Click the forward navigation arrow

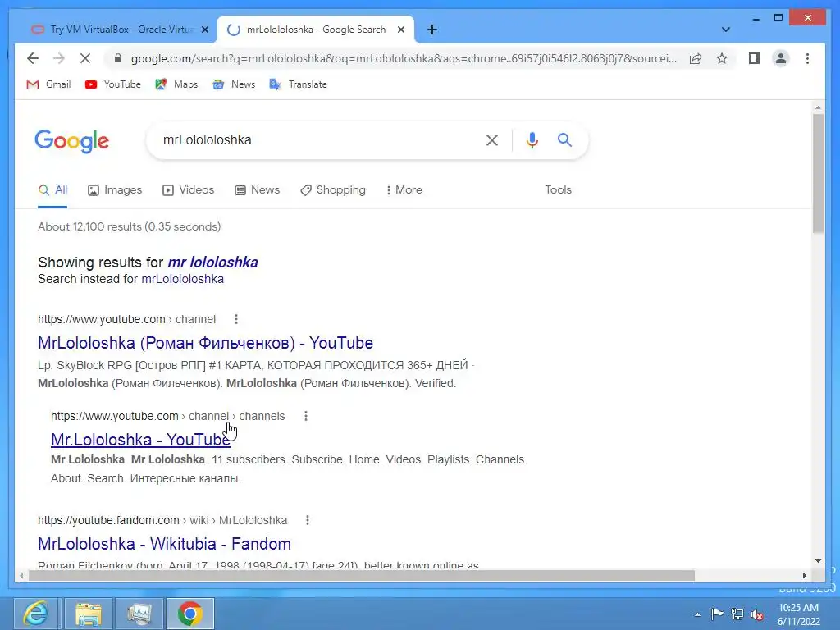click(59, 58)
